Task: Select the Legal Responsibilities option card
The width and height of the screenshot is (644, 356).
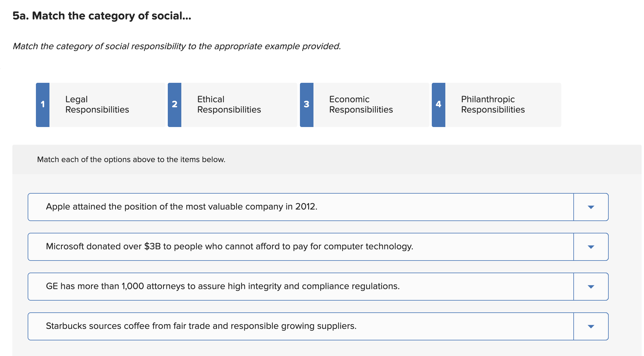Action: (x=101, y=105)
